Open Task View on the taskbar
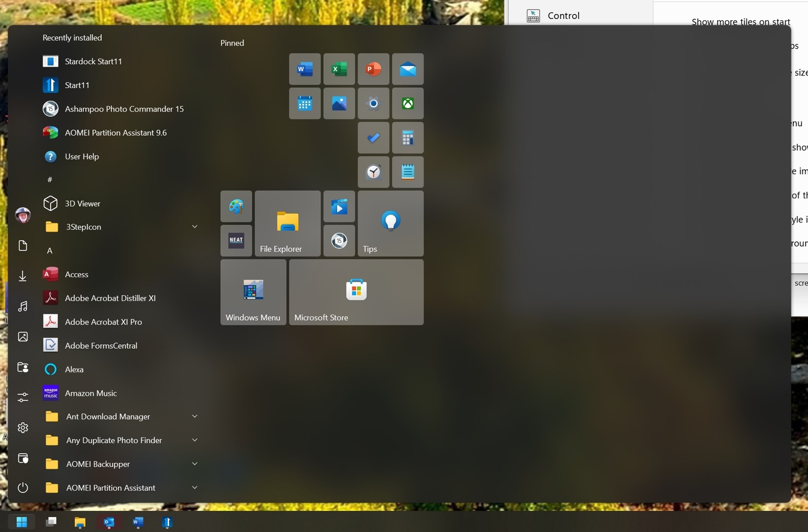The image size is (808, 532). click(51, 522)
